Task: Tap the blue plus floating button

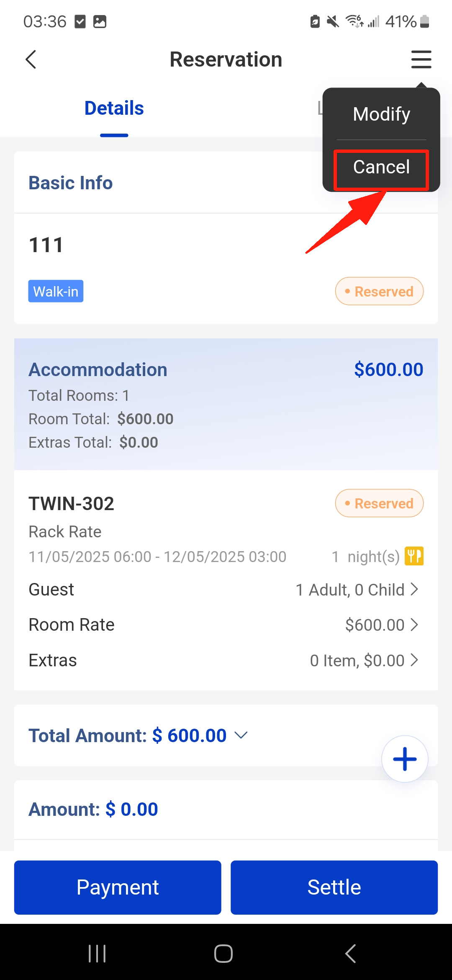Action: point(404,759)
